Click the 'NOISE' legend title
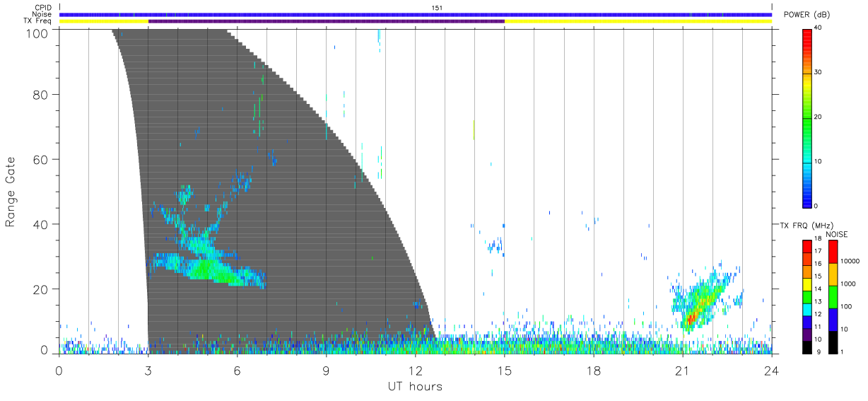868x401 pixels. tap(836, 234)
